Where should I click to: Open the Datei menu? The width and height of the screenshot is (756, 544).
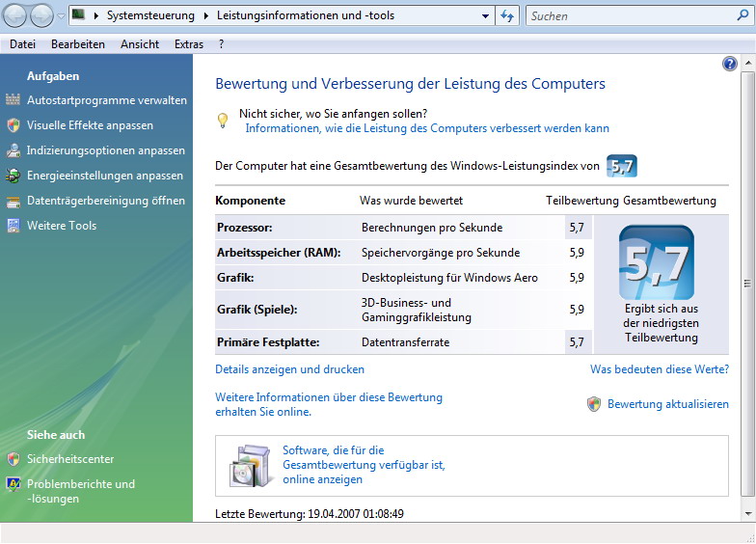[23, 44]
